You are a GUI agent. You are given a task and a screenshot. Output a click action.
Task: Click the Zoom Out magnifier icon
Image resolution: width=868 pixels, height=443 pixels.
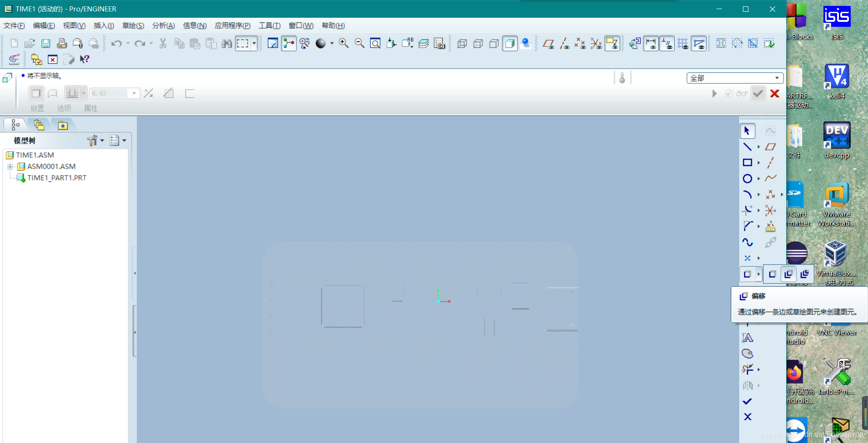click(x=360, y=43)
